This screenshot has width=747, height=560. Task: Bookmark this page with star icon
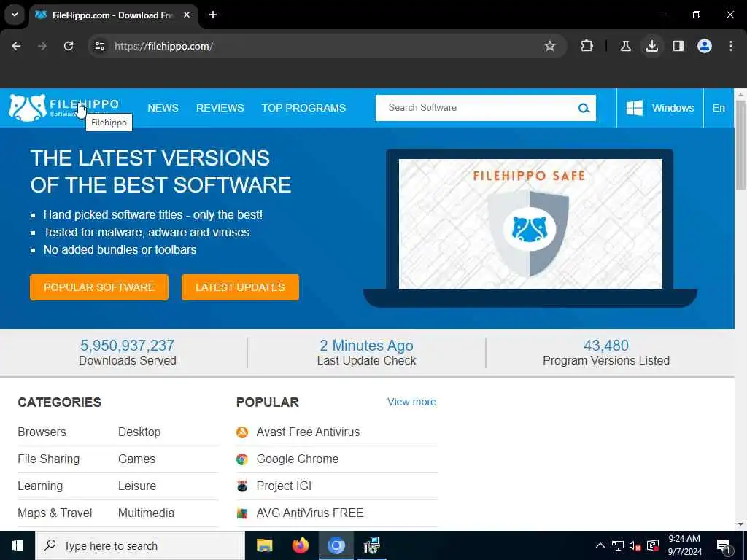pos(550,46)
